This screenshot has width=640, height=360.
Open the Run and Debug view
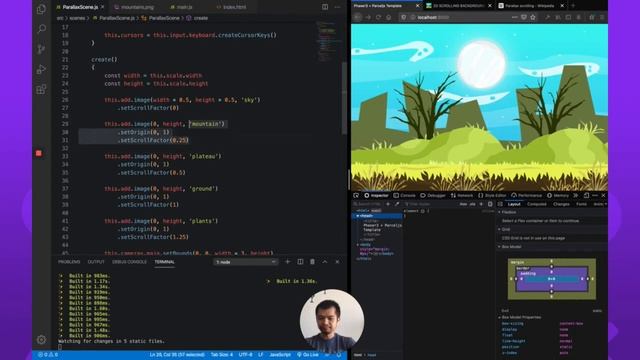click(41, 69)
